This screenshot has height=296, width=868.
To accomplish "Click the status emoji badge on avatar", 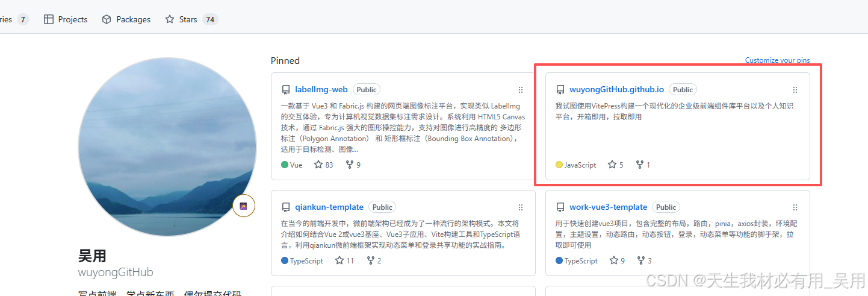I will click(244, 206).
